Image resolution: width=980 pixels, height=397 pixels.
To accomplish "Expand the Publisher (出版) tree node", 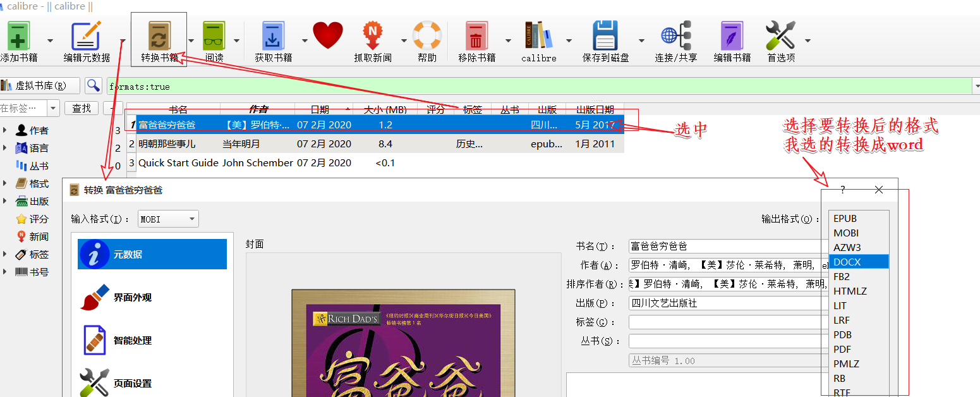I will click(6, 201).
